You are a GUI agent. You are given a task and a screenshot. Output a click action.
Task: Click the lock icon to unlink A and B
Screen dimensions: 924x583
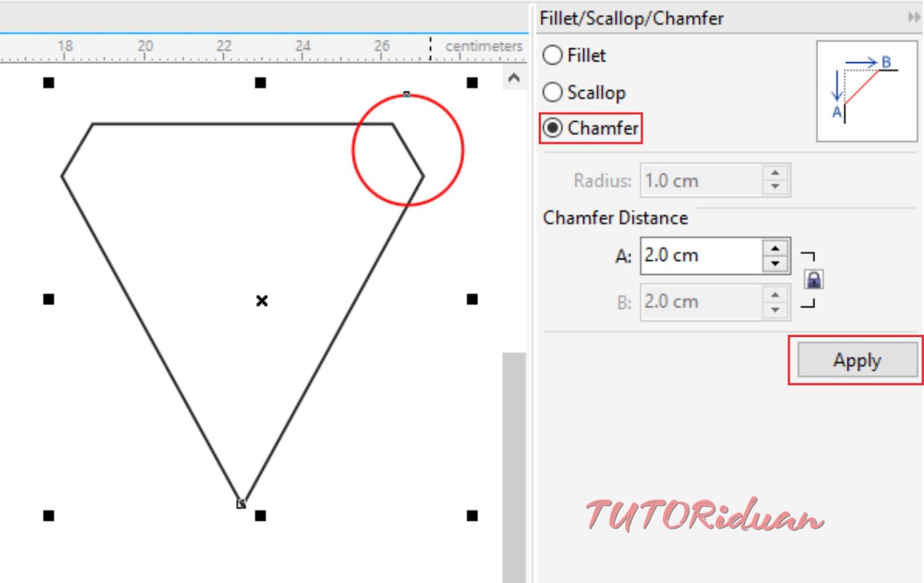click(814, 279)
